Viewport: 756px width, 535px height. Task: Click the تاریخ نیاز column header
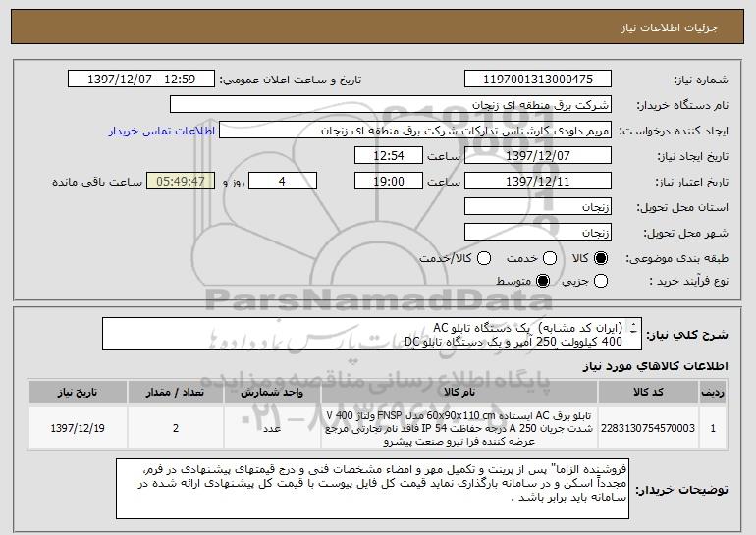coord(78,393)
